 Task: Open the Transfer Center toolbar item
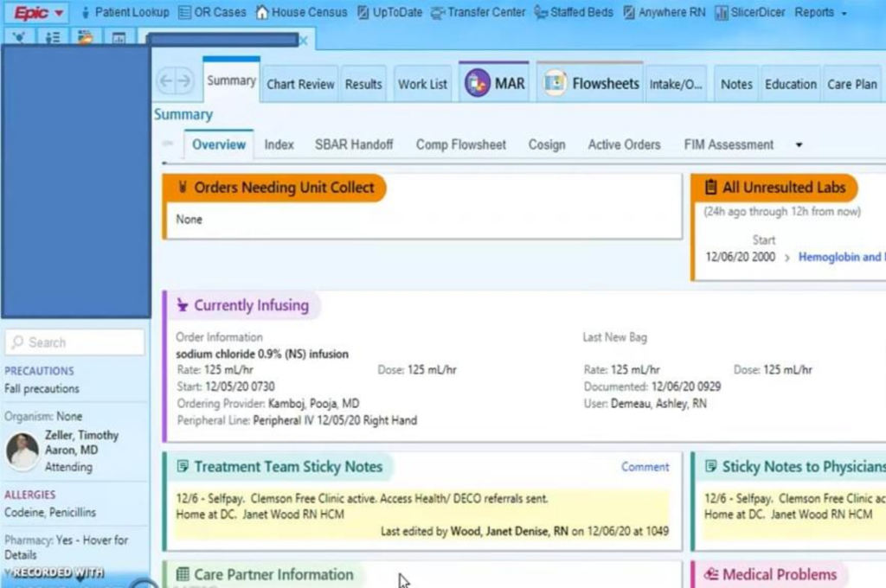[478, 12]
